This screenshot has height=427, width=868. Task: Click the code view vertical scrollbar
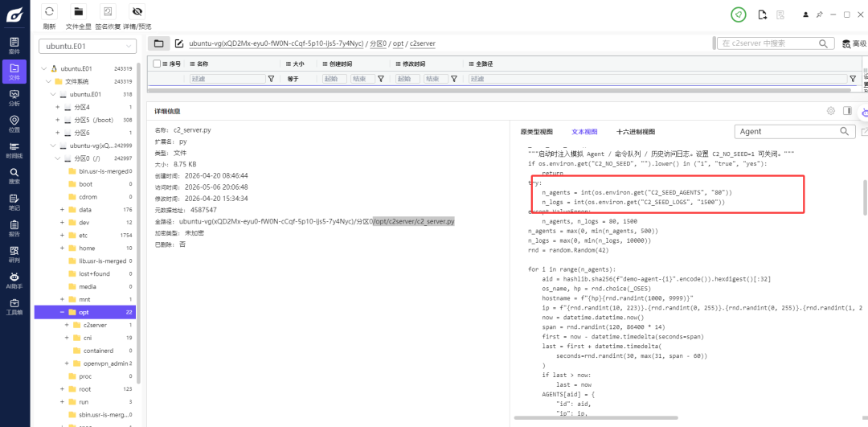(x=864, y=197)
